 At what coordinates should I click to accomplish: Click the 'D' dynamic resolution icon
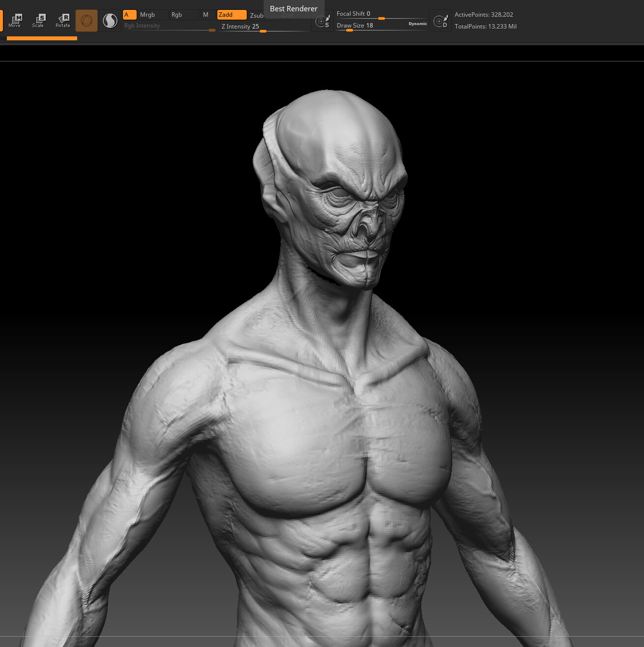(x=440, y=21)
